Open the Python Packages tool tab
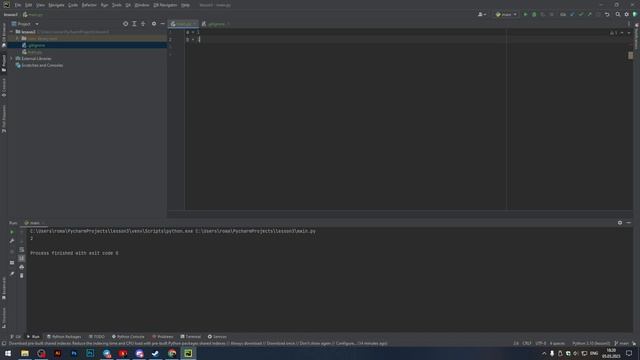 pyautogui.click(x=64, y=337)
